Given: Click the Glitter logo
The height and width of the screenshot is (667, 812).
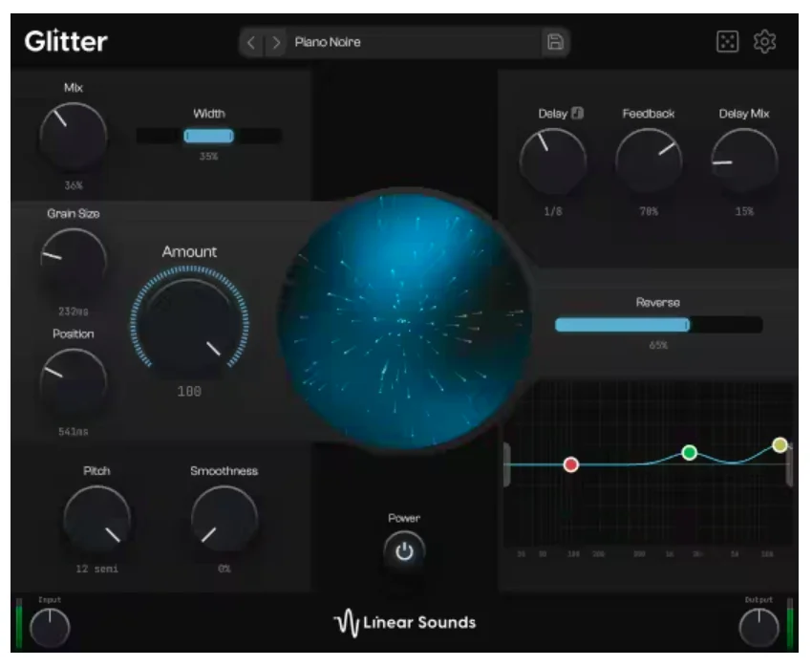Looking at the screenshot, I should [x=66, y=41].
